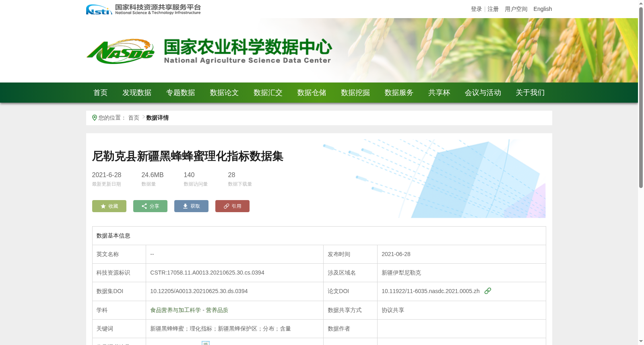Open the 数据仓储 menu item

tap(312, 93)
